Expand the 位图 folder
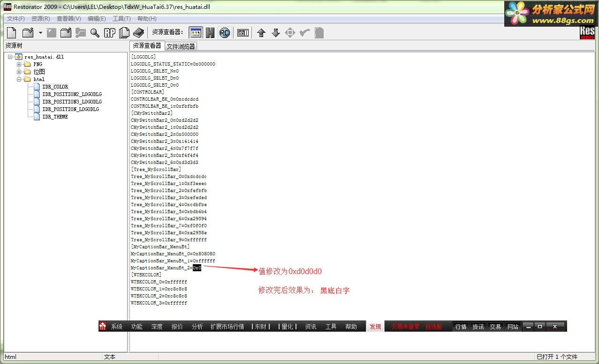This screenshot has width=599, height=364. pyautogui.click(x=19, y=72)
